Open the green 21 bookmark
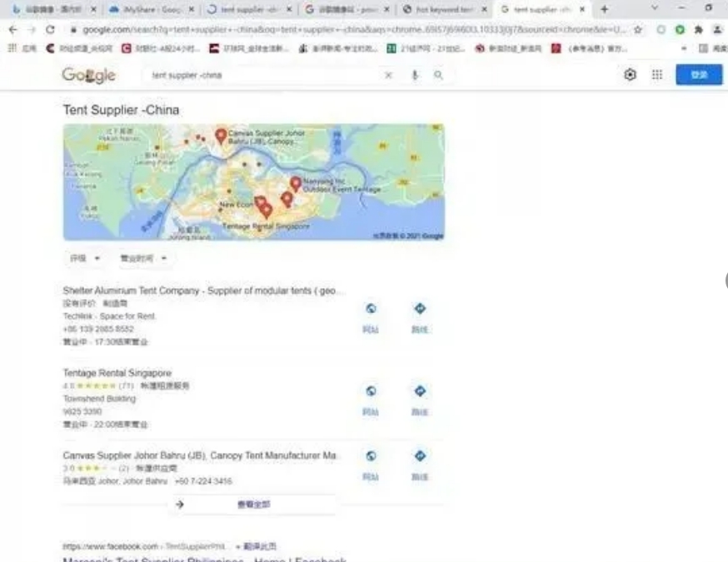Image resolution: width=728 pixels, height=562 pixels. point(426,48)
